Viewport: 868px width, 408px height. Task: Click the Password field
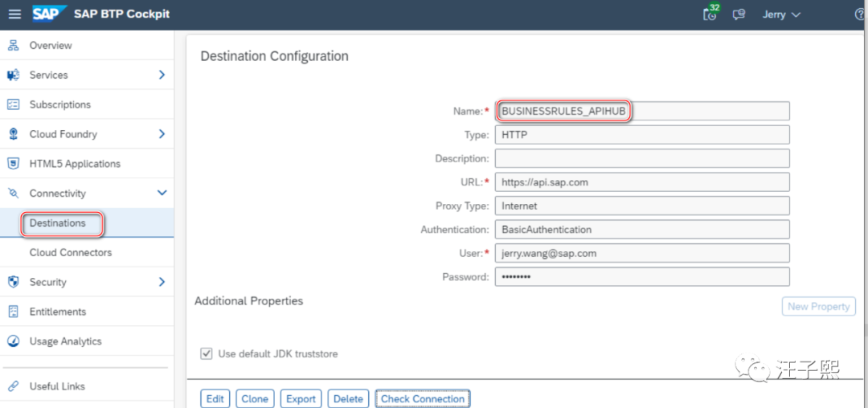coord(642,277)
